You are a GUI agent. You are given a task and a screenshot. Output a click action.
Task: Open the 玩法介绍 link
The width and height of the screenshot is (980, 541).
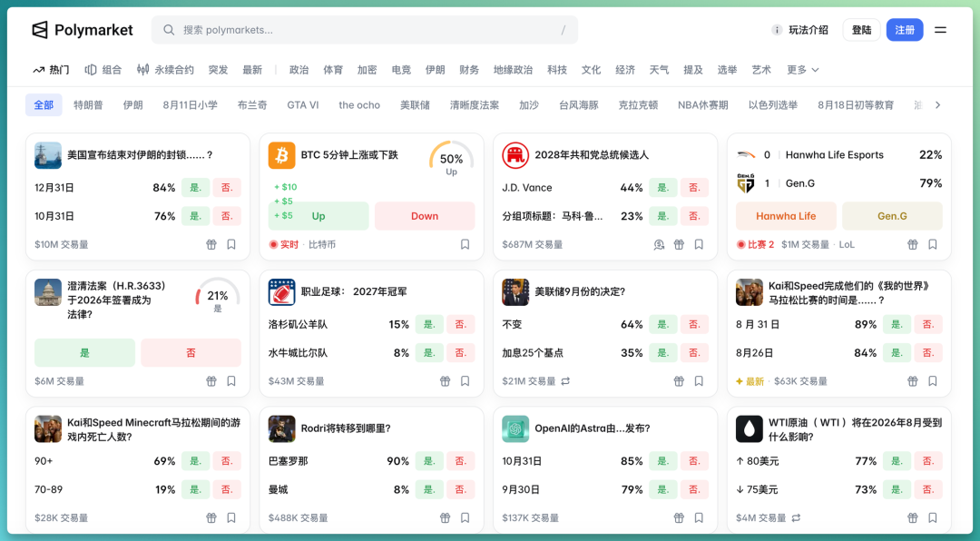pos(808,30)
